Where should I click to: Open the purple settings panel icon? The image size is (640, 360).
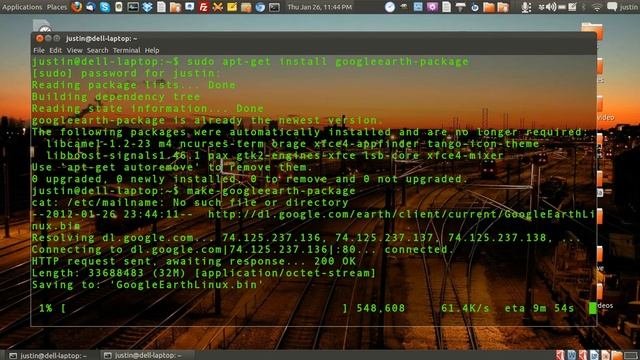tap(432, 7)
